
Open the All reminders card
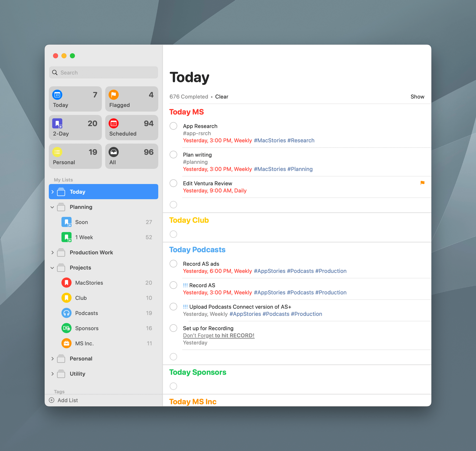[x=132, y=156]
